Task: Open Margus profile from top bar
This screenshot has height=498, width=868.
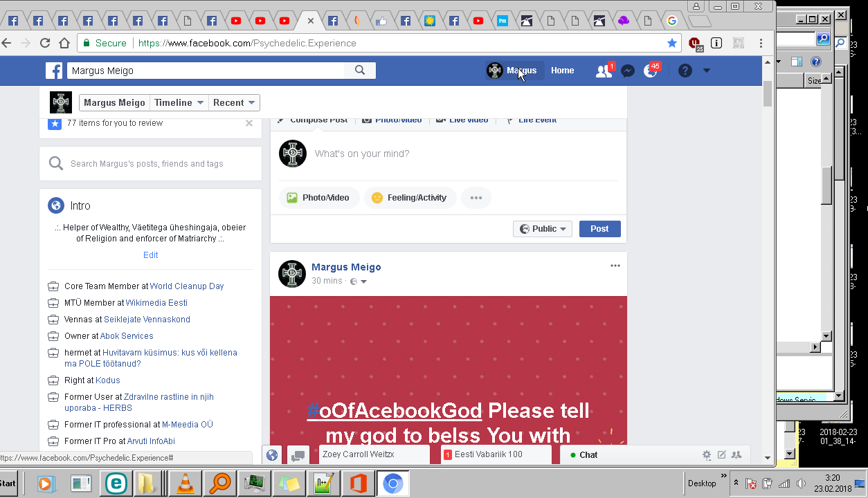Action: click(x=514, y=71)
